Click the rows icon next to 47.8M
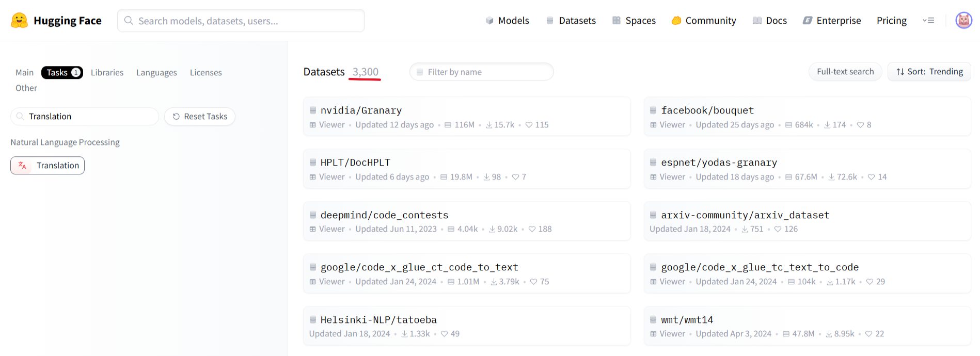This screenshot has height=356, width=980. coord(786,334)
